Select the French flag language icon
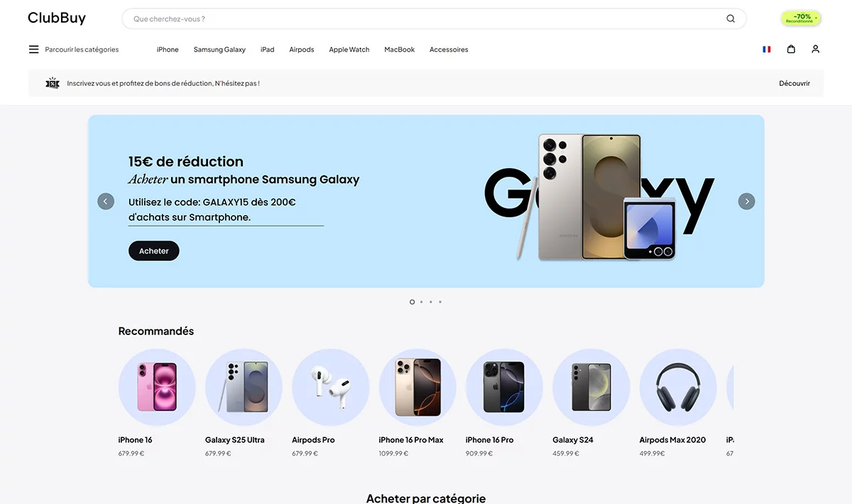 (x=766, y=50)
